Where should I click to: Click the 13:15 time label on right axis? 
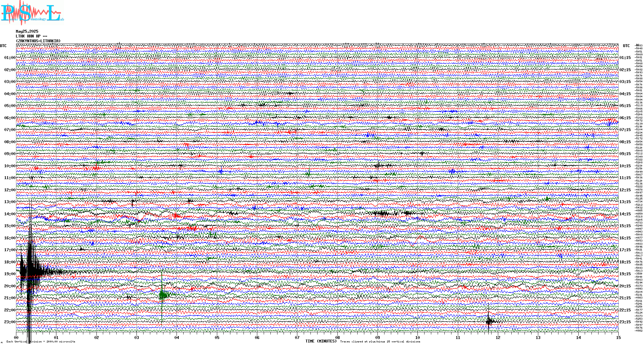click(625, 202)
